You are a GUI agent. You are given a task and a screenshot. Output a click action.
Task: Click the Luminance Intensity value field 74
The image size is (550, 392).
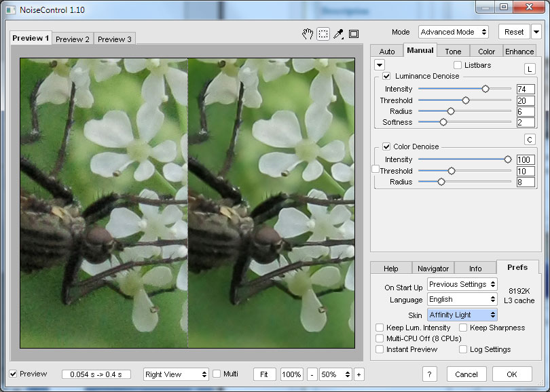(526, 90)
